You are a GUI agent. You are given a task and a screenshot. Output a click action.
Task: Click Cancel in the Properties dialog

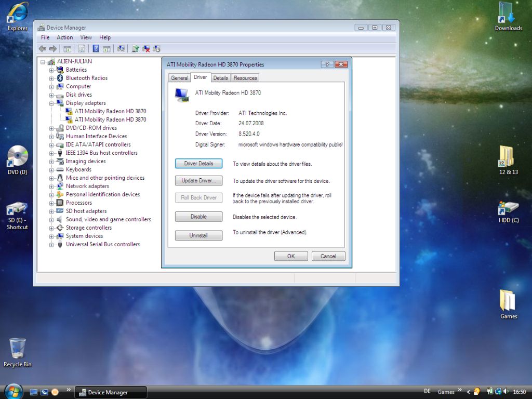coord(328,256)
